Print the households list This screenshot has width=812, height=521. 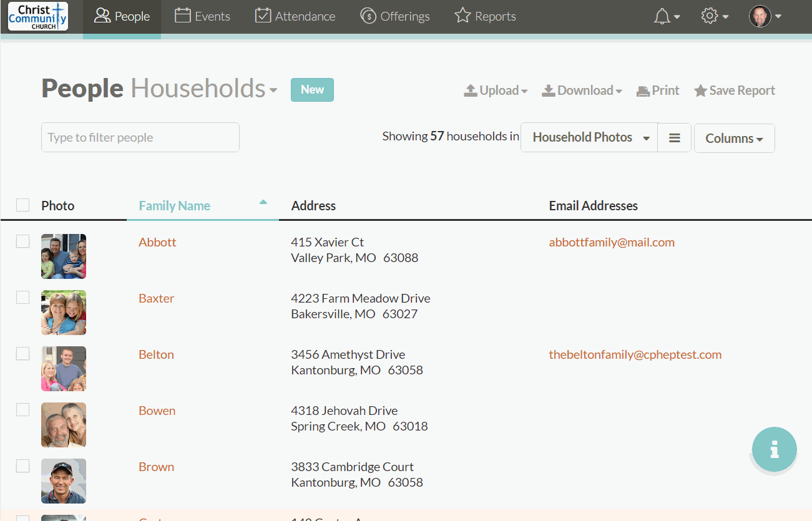658,90
